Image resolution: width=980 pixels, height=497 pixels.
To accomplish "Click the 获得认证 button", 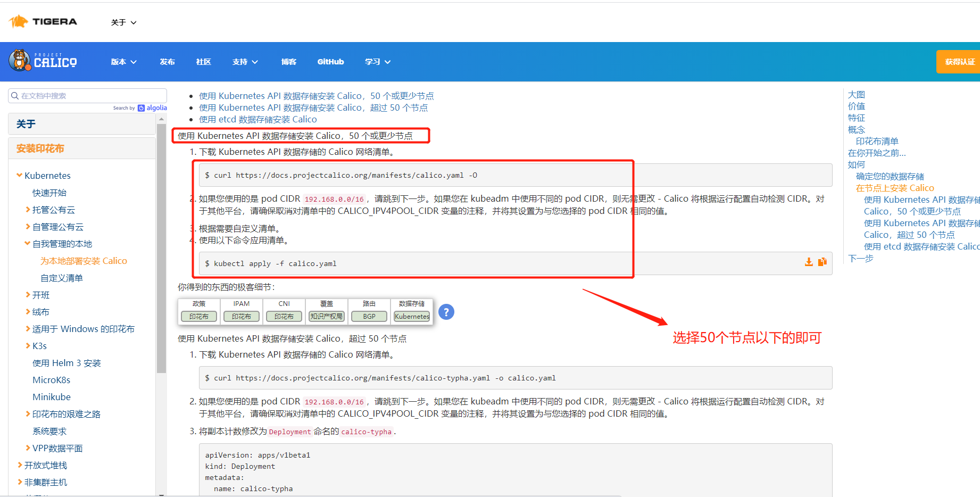I will [x=959, y=62].
